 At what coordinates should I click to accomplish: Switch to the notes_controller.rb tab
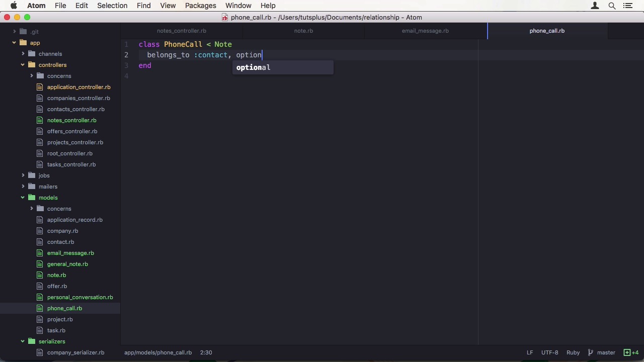click(182, 31)
